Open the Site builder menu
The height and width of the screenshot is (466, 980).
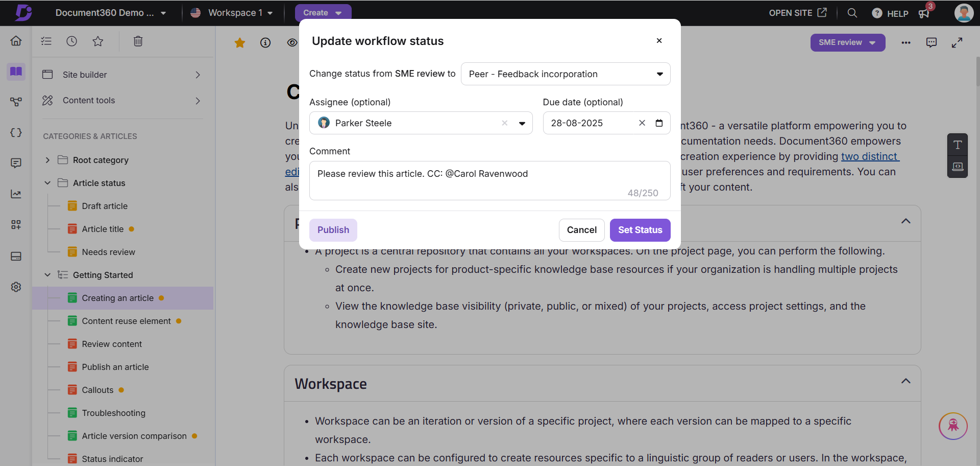(x=122, y=75)
